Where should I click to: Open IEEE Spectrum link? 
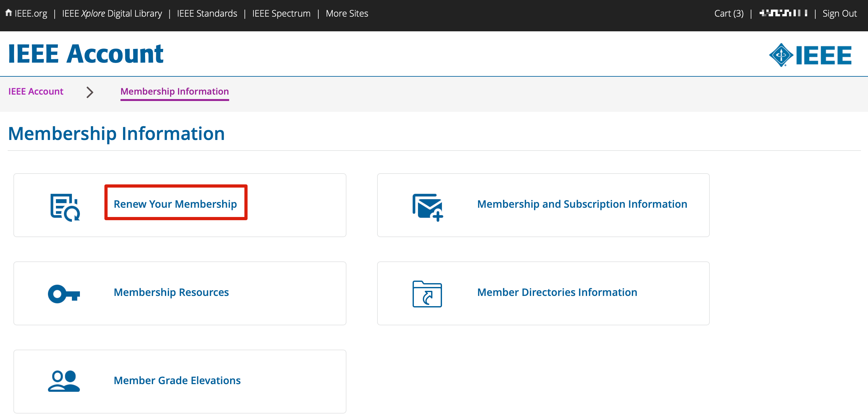[281, 13]
